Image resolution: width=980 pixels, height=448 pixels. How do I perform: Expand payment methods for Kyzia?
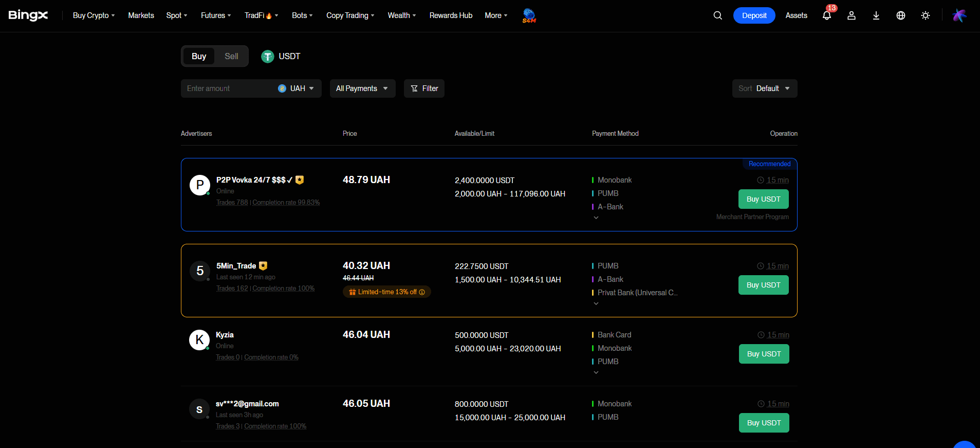click(x=596, y=372)
